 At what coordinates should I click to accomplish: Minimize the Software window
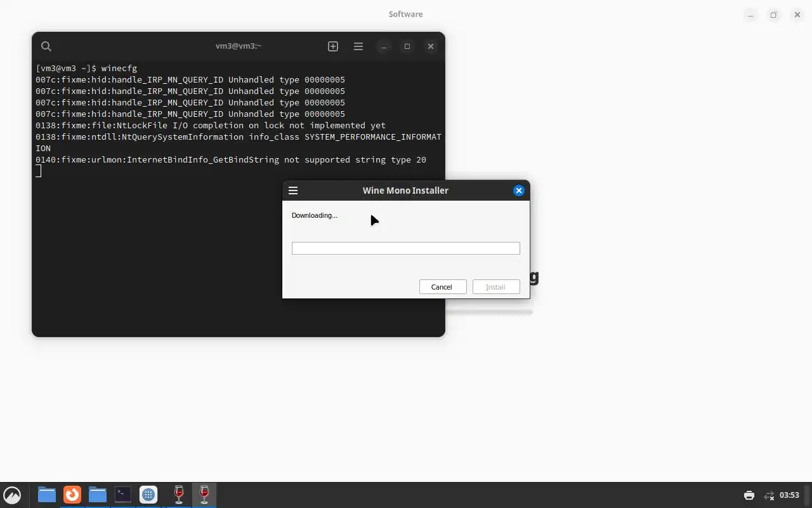click(x=750, y=15)
